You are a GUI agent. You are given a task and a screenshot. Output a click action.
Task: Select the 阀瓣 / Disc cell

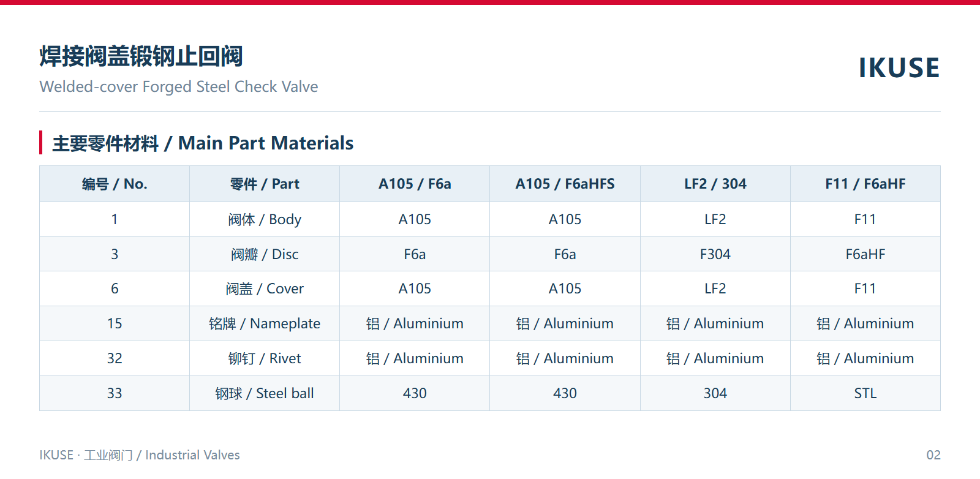coord(265,254)
